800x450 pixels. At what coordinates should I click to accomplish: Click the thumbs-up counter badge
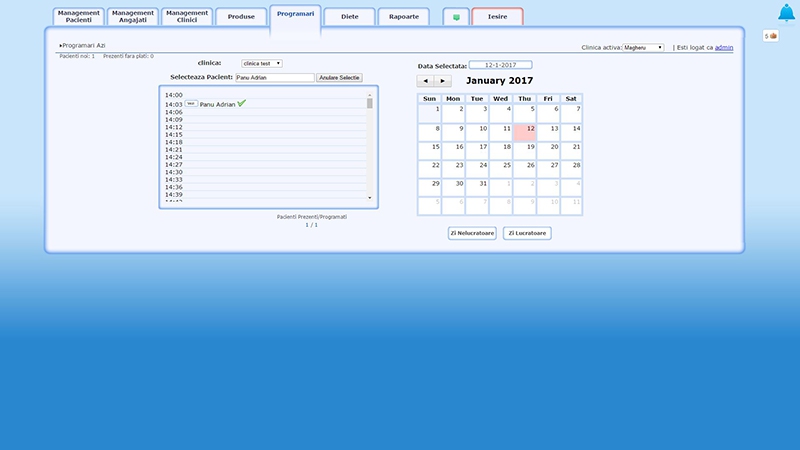coord(771,36)
